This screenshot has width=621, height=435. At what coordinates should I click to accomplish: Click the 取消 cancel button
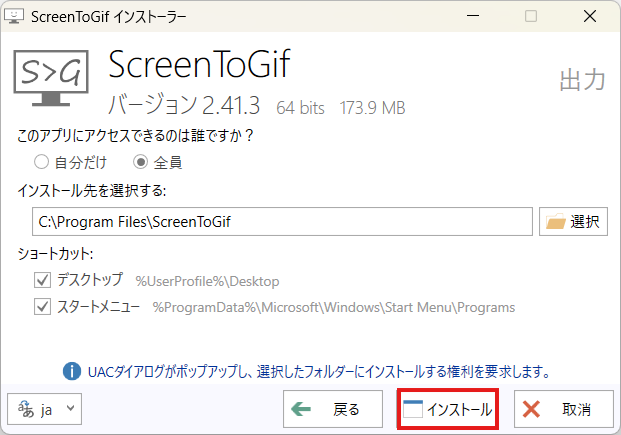pos(564,409)
